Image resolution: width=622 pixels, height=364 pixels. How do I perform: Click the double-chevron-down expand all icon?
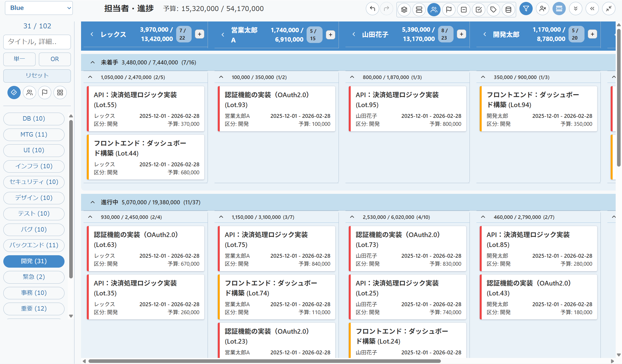[575, 9]
